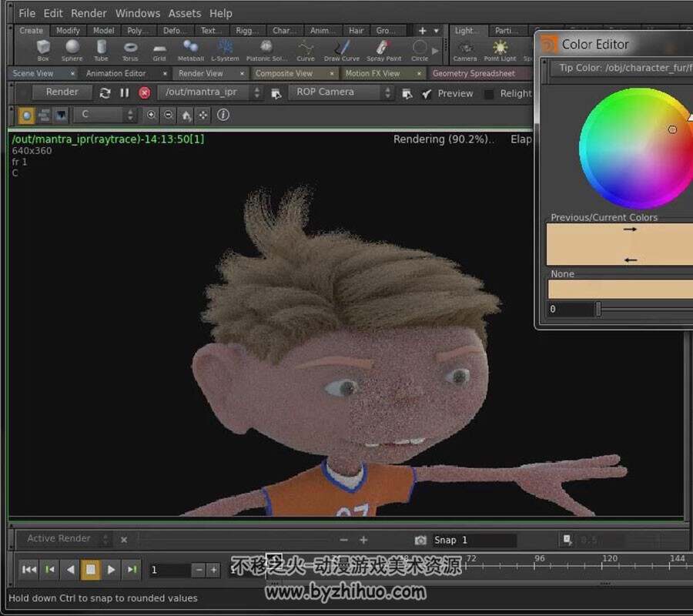Play the animation backward

pyautogui.click(x=70, y=570)
